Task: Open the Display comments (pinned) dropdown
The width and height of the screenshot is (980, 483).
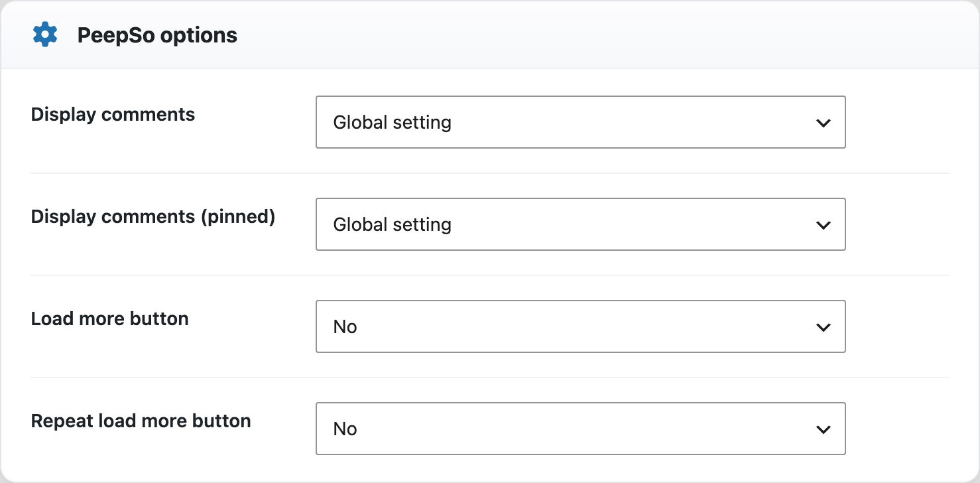Action: [x=581, y=224]
